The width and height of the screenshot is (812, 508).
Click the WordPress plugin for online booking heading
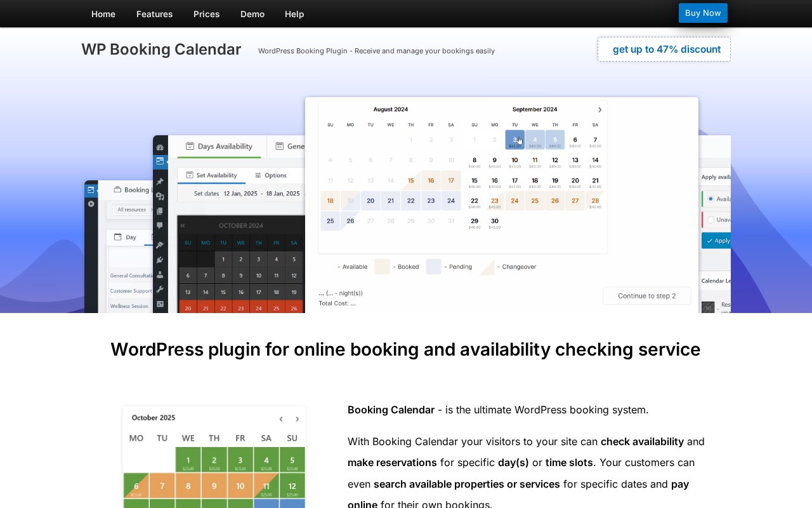pyautogui.click(x=405, y=350)
